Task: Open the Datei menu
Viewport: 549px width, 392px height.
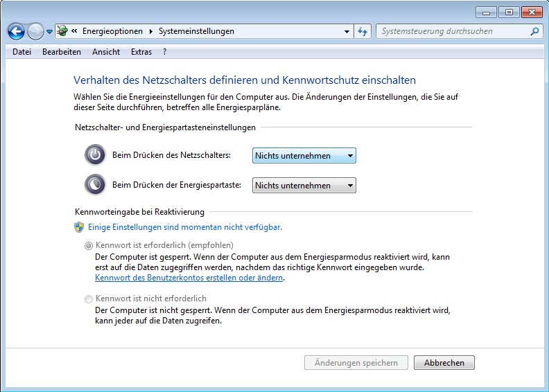Action: point(21,52)
